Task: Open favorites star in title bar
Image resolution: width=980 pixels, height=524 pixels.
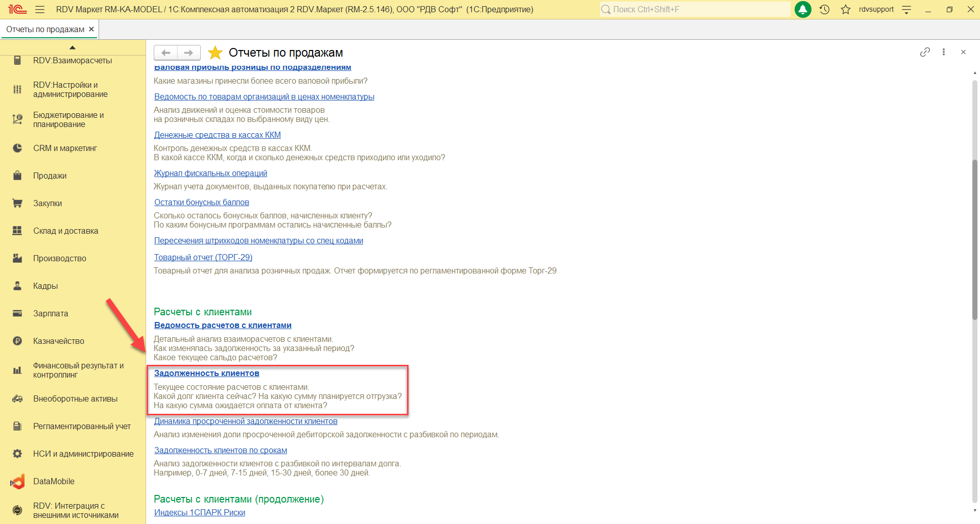Action: coord(846,9)
